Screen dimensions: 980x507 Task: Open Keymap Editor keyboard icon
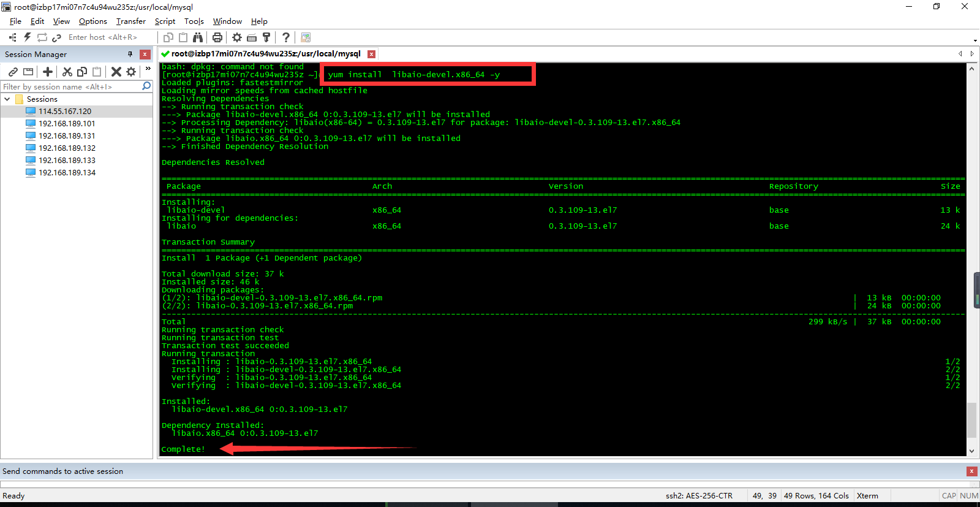click(252, 37)
